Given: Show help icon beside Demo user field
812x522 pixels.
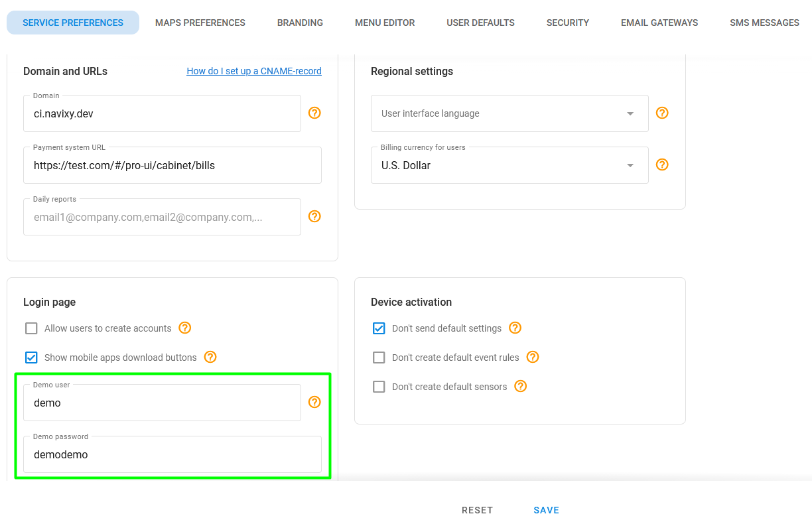Looking at the screenshot, I should pyautogui.click(x=315, y=402).
